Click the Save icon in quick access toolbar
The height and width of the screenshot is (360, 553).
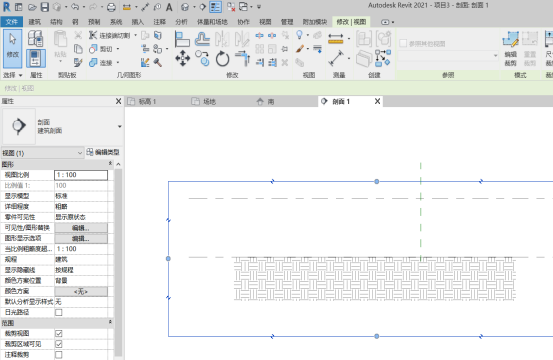[44, 7]
